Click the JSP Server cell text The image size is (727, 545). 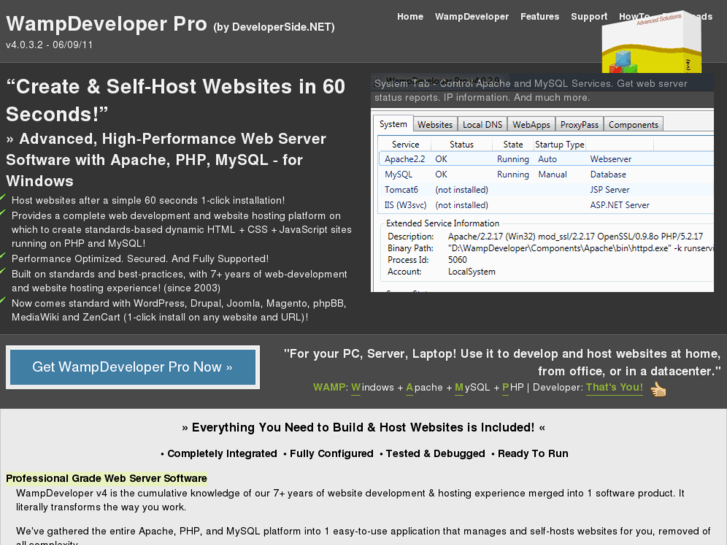pos(610,190)
